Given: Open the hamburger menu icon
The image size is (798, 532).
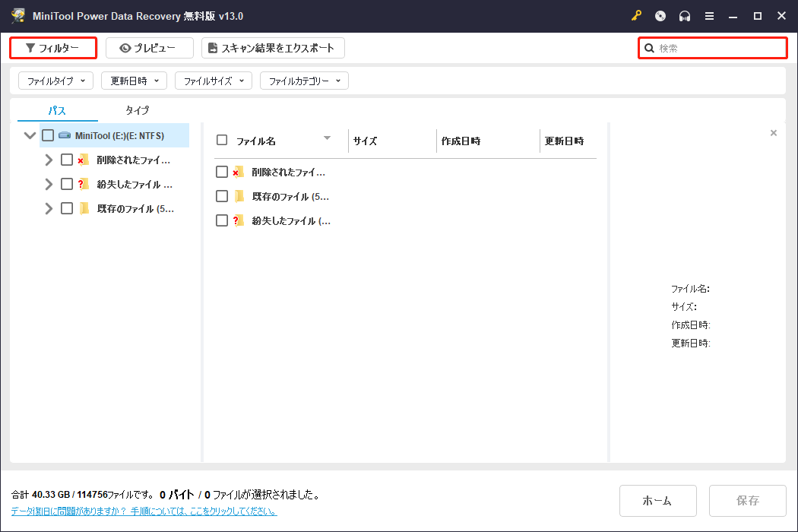Looking at the screenshot, I should tap(709, 16).
